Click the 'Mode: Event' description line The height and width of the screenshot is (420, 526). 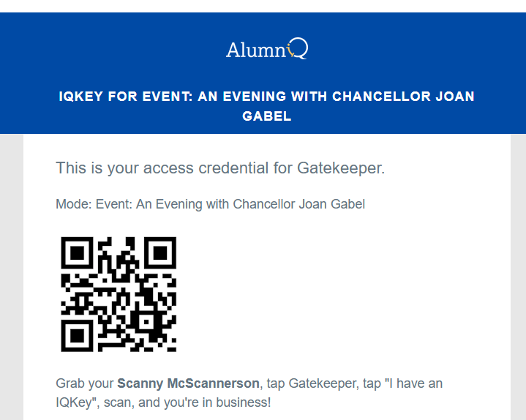(211, 204)
